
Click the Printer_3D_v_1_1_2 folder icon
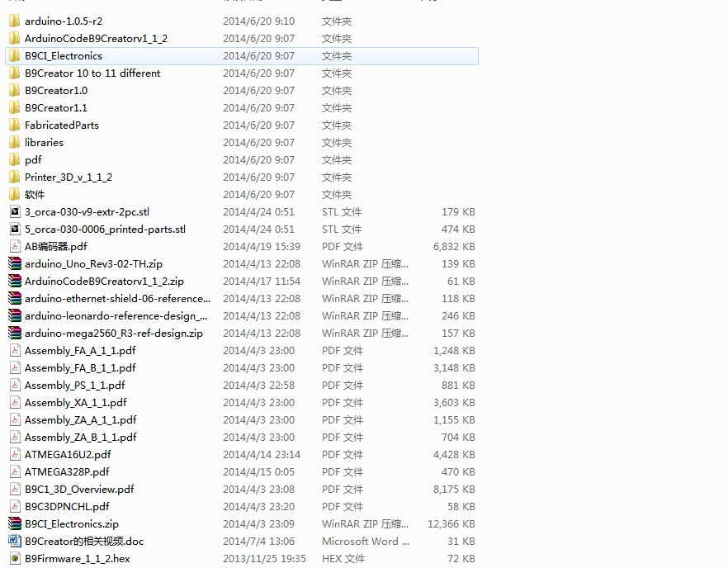click(x=14, y=177)
